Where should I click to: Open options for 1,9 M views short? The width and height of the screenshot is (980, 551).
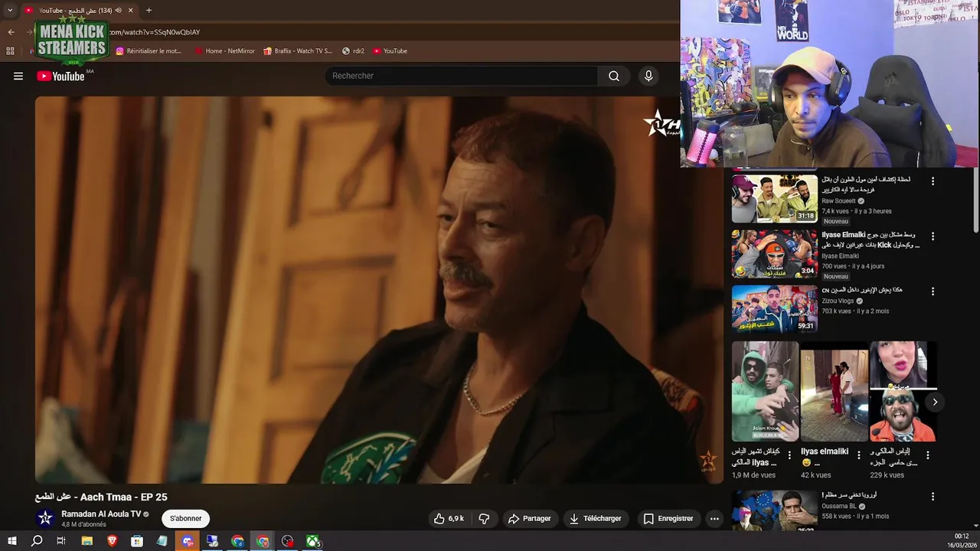coord(789,455)
